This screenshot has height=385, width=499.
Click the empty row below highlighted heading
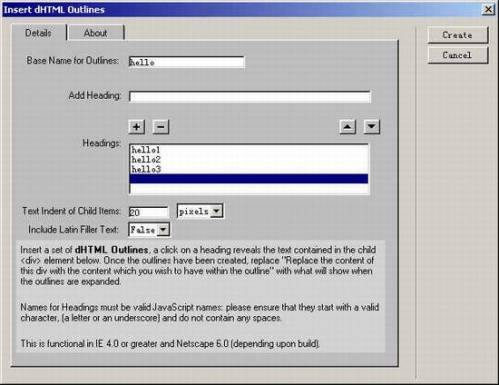(249, 188)
